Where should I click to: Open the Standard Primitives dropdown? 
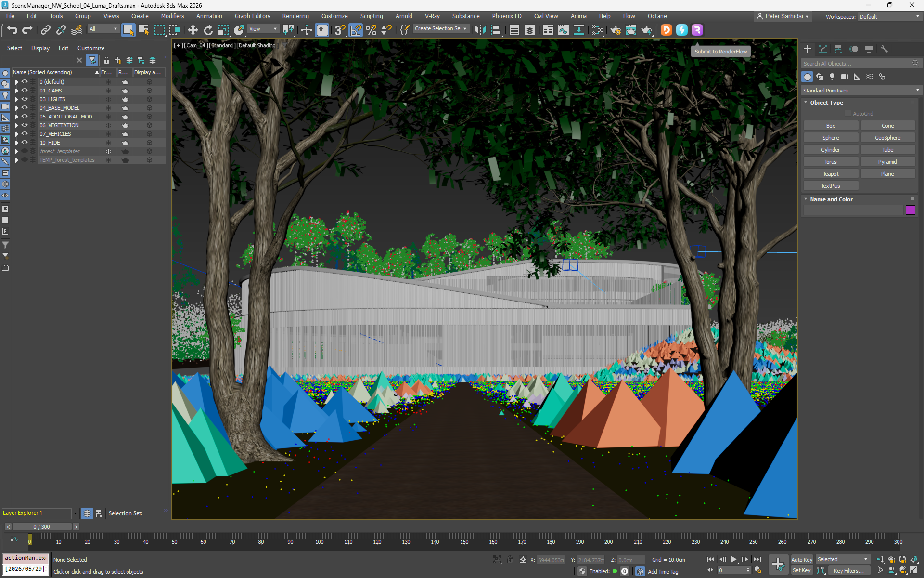click(861, 91)
